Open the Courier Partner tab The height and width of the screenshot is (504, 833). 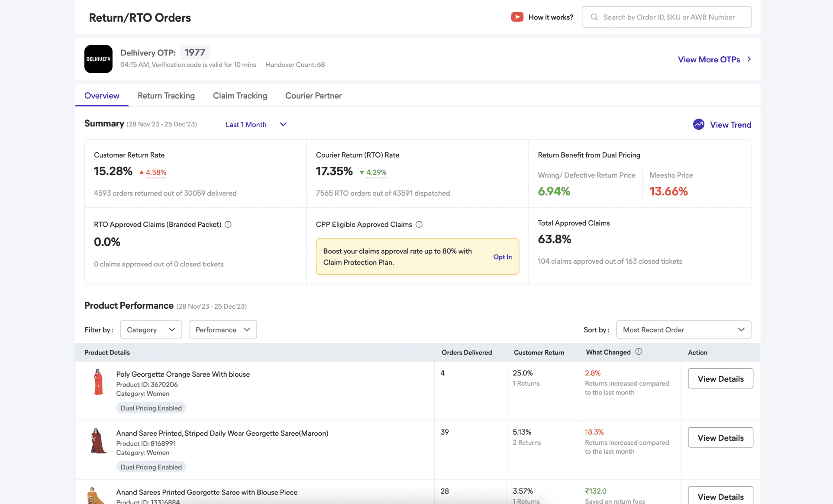click(x=313, y=96)
